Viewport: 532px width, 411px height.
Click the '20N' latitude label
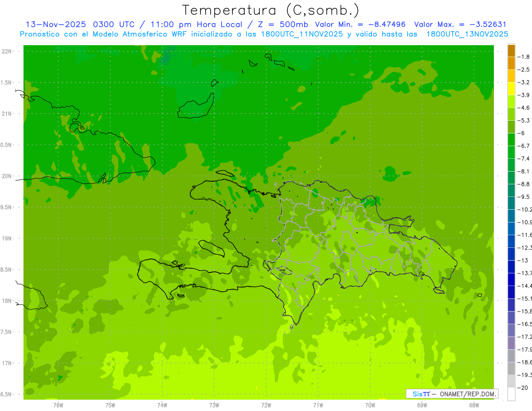tap(6, 176)
